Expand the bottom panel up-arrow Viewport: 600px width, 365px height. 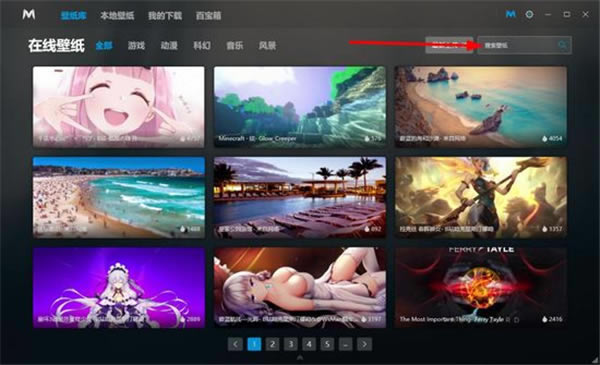(300, 358)
